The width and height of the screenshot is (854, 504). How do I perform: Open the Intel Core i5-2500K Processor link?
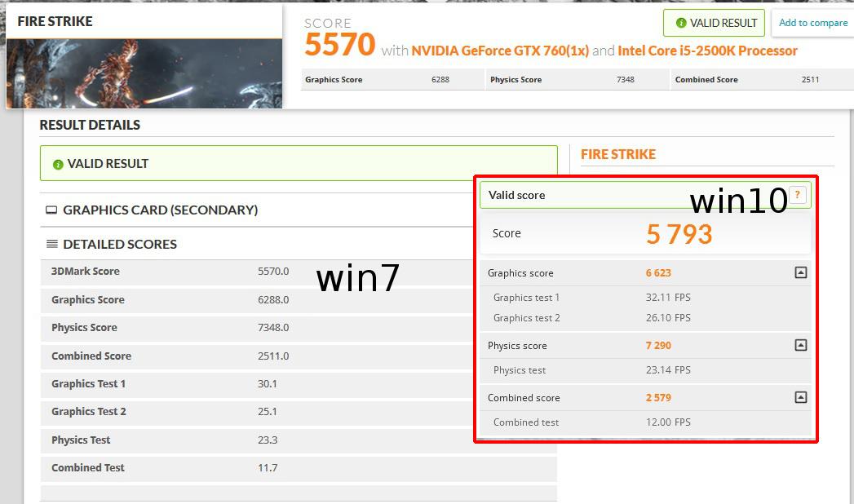707,51
